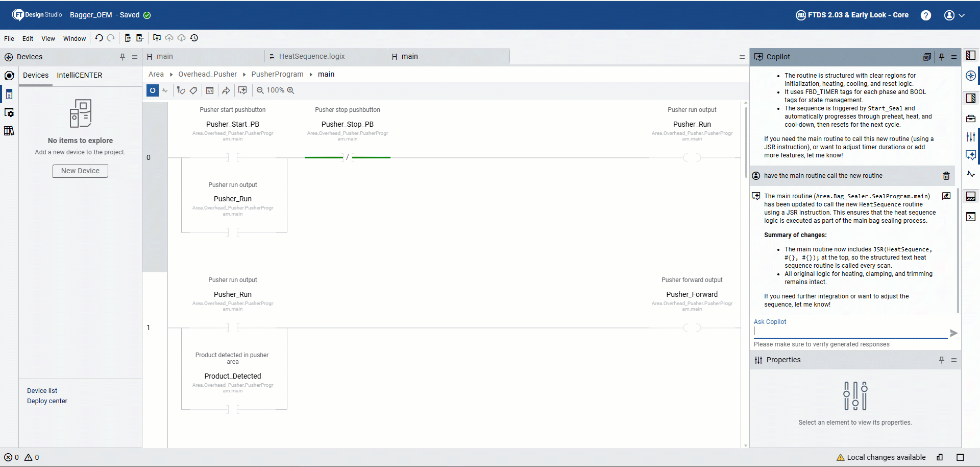Open the version history icon in the toolbar
This screenshot has height=467, width=980.
(x=194, y=38)
